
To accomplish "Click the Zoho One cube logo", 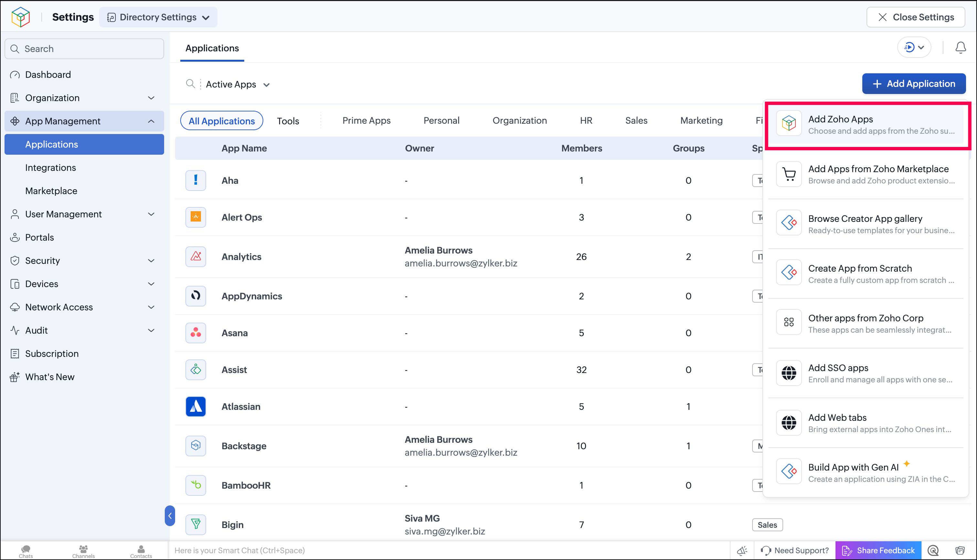I will (20, 17).
